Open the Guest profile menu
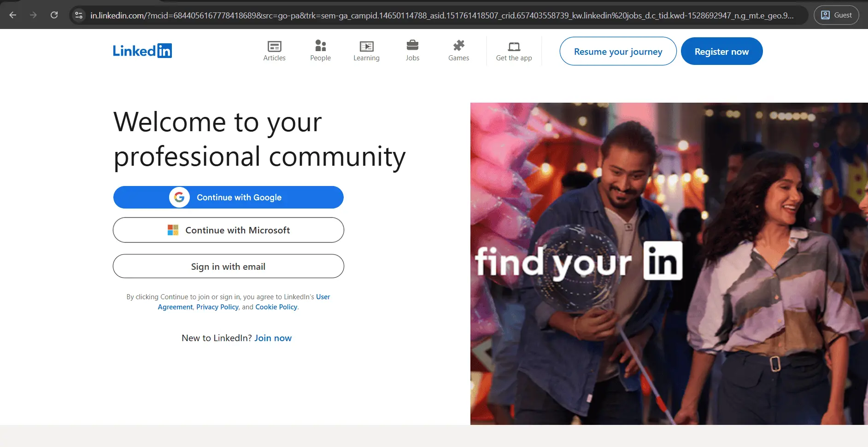Image resolution: width=868 pixels, height=447 pixels. pos(836,15)
